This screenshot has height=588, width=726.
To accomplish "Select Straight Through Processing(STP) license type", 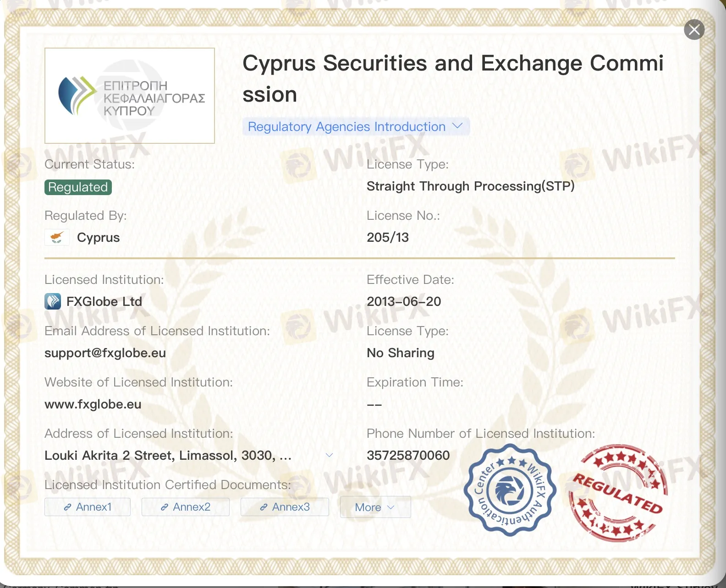I will coord(471,186).
